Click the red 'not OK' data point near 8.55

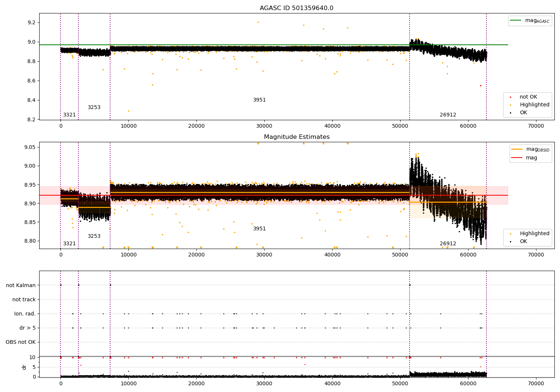[480, 85]
